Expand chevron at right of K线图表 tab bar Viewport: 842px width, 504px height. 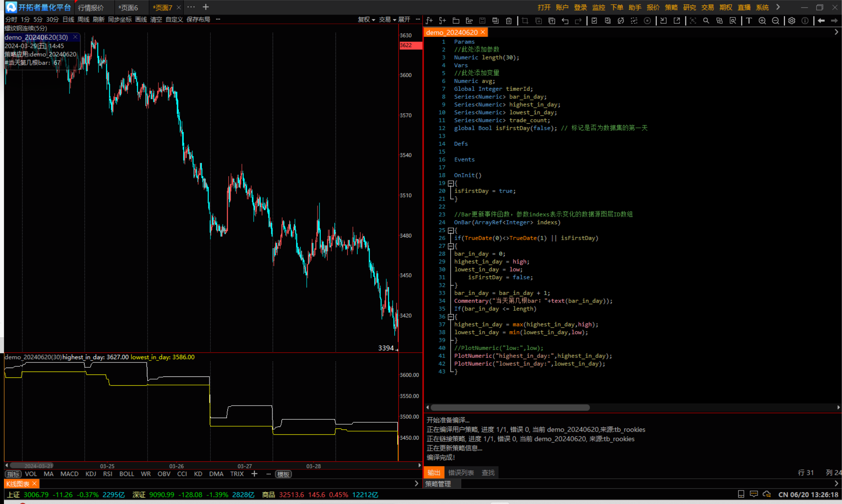coord(416,484)
